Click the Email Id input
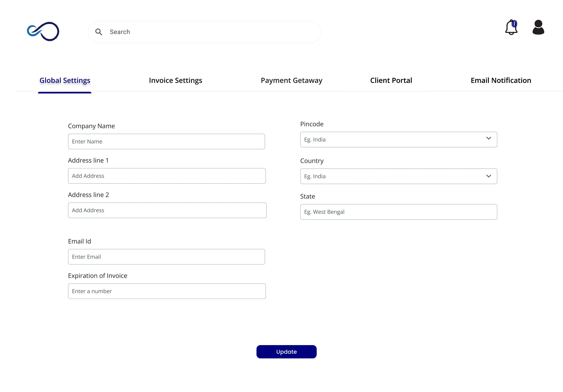563x392 pixels. [166, 257]
